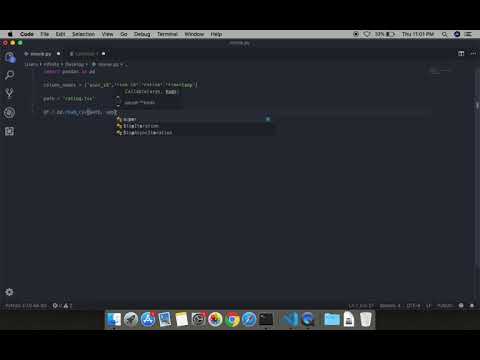Open Siri from the menu bar
The width and height of the screenshot is (480, 360).
(x=457, y=34)
